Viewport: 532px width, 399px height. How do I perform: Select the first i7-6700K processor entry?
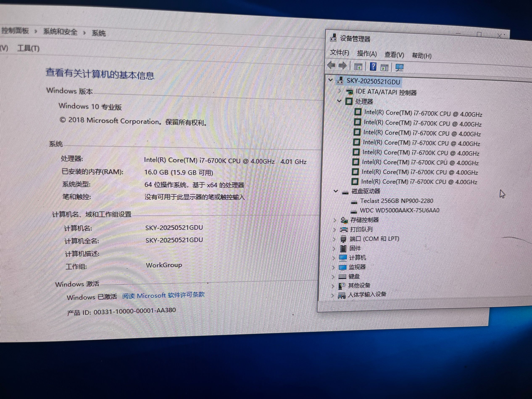point(423,113)
